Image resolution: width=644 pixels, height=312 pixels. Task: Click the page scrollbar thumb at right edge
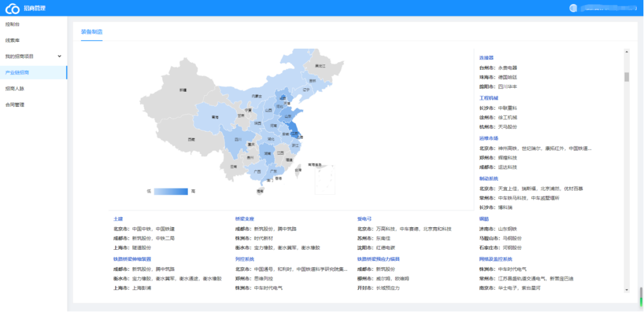click(641, 297)
